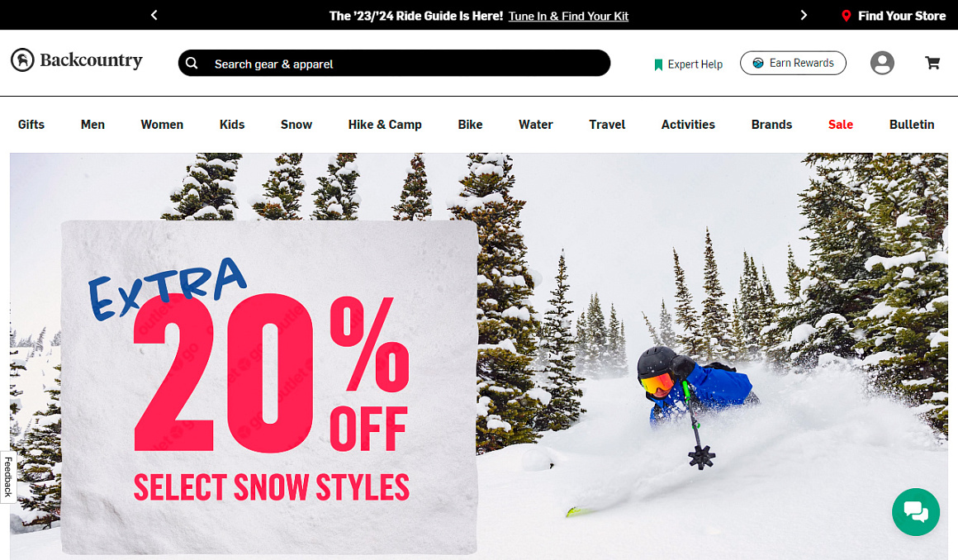Show next announcement with right chevron

pyautogui.click(x=804, y=15)
